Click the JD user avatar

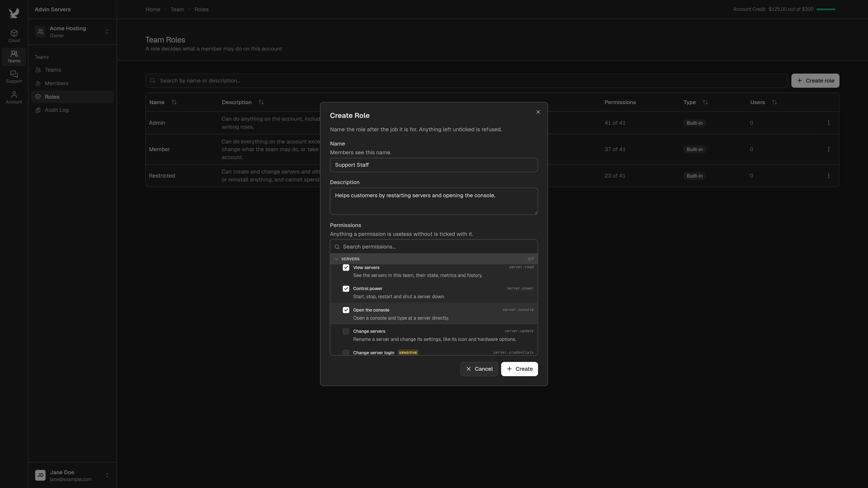click(40, 475)
